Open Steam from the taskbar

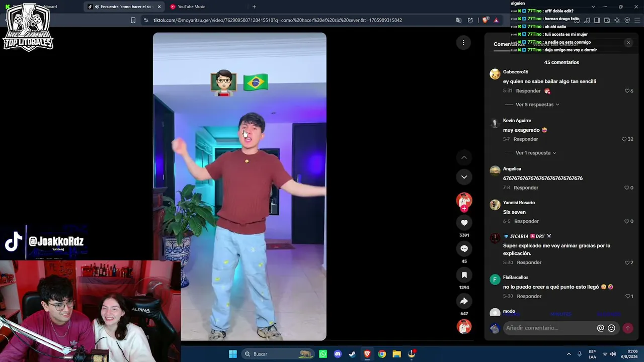pyautogui.click(x=352, y=354)
